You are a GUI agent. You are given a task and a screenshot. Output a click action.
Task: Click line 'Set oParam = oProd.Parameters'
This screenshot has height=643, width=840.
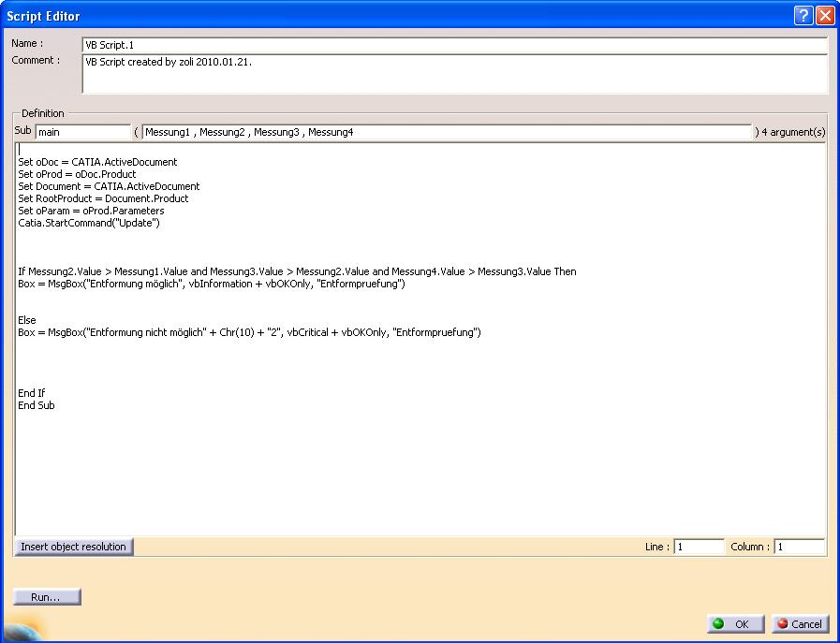(x=91, y=211)
